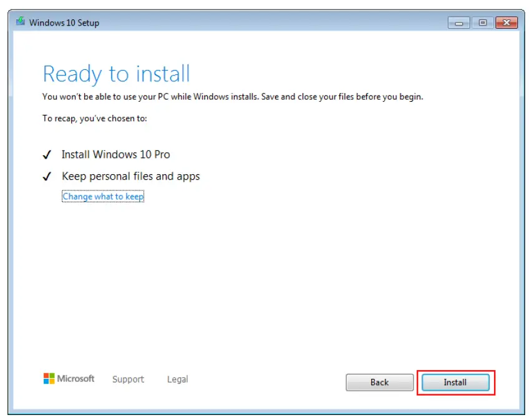Click the restore window button

tap(481, 22)
